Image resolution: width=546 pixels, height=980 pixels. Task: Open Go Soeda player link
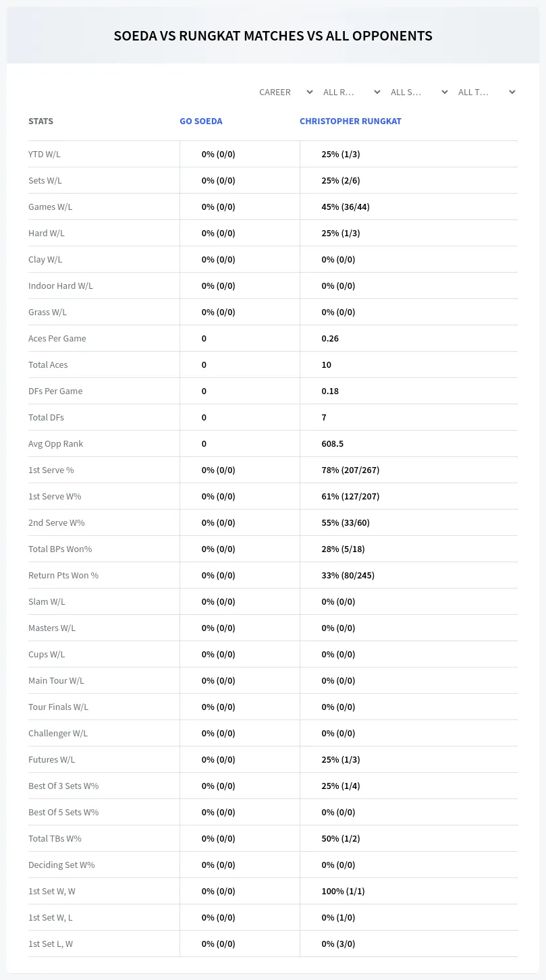(x=201, y=121)
